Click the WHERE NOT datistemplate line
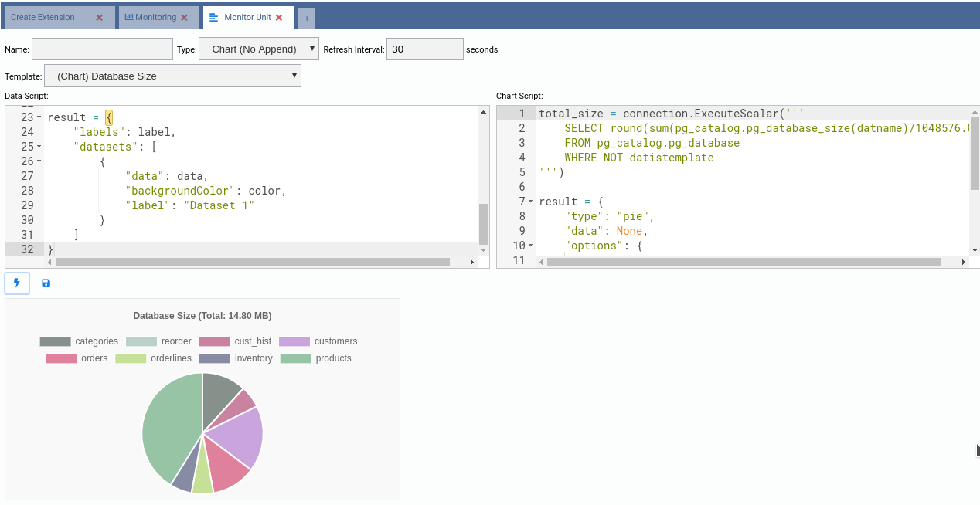This screenshot has width=980, height=505. 639,158
